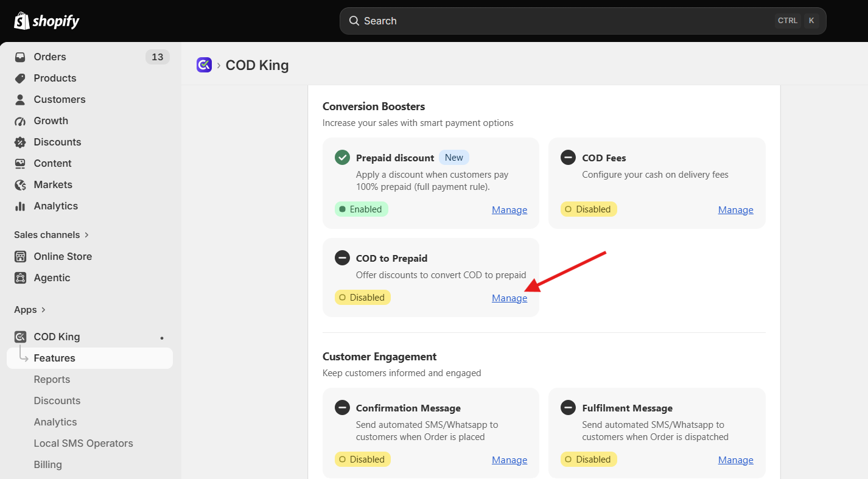Click the Disabled badge on Fulfilment Message
868x479 pixels.
[589, 460]
